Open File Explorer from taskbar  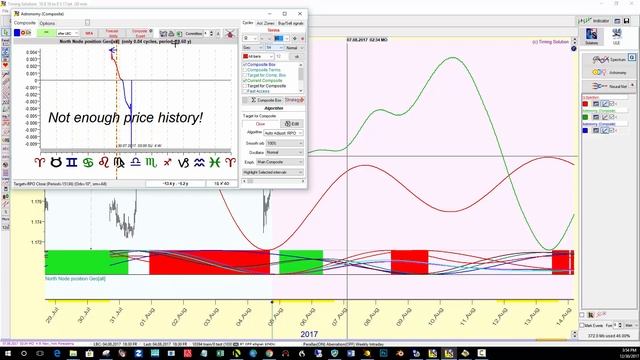pos(73,353)
